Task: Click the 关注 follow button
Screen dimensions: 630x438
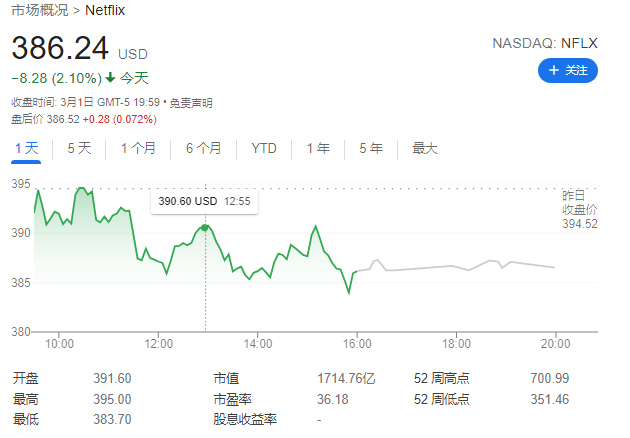Action: (568, 70)
